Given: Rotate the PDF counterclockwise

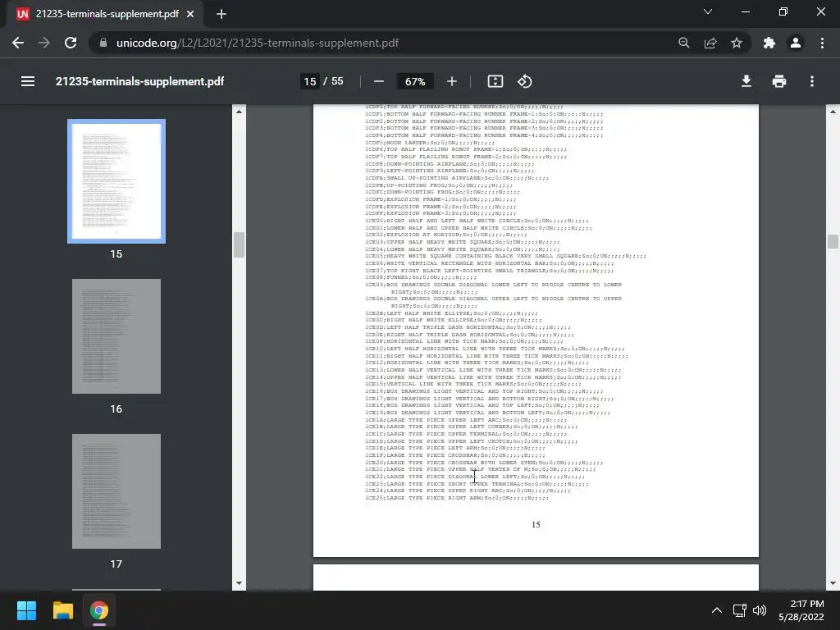Looking at the screenshot, I should click(x=524, y=81).
